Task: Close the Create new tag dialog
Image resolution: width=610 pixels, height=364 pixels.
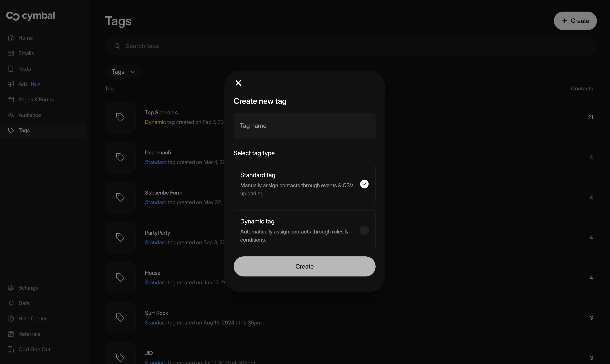Action: click(238, 83)
